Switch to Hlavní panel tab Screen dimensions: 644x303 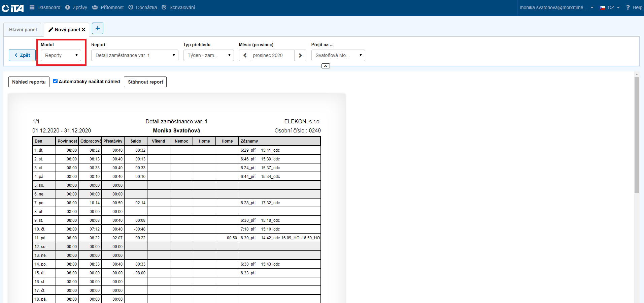tap(23, 30)
